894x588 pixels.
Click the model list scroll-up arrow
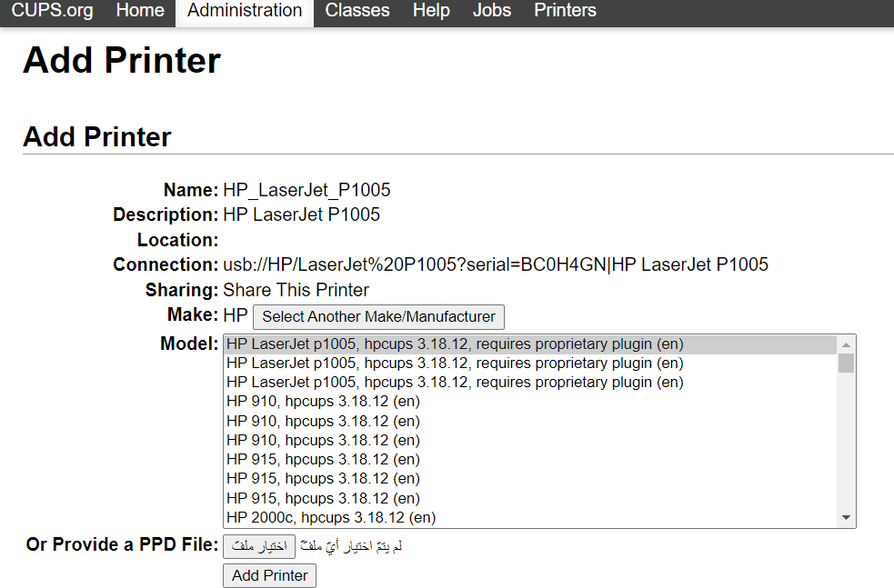(847, 344)
